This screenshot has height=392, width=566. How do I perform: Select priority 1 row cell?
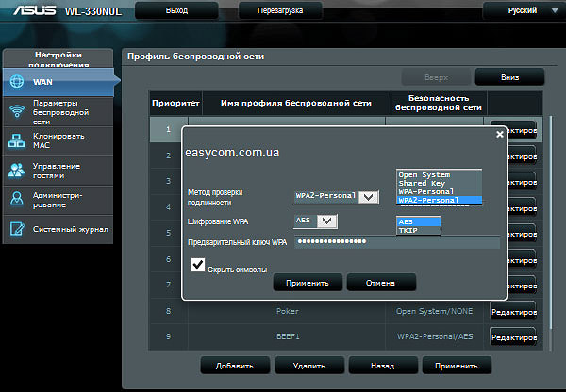pyautogui.click(x=168, y=129)
